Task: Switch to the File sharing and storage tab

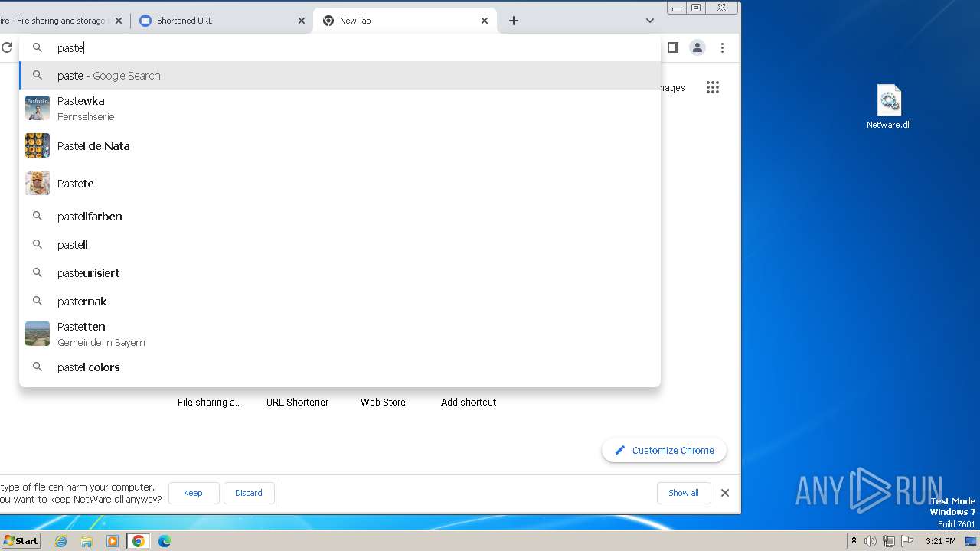Action: pyautogui.click(x=63, y=21)
